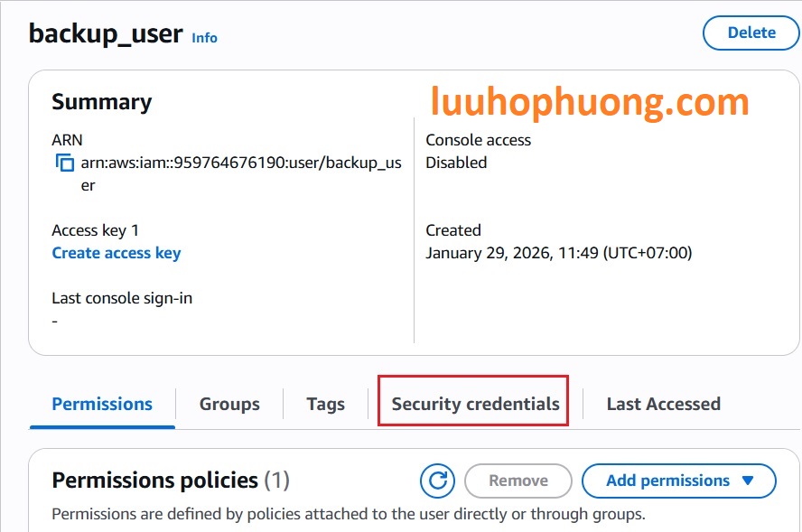Click the Remove policy button
Viewport: 802px width, 532px height.
pos(518,481)
